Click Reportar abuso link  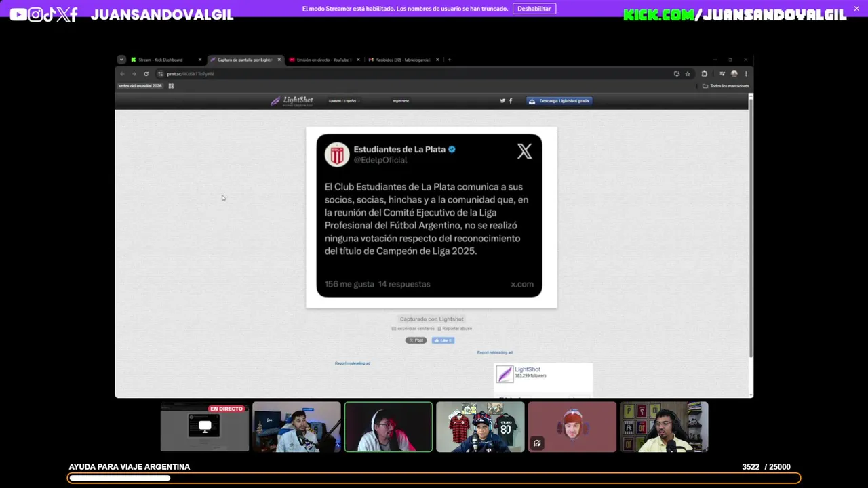(455, 329)
